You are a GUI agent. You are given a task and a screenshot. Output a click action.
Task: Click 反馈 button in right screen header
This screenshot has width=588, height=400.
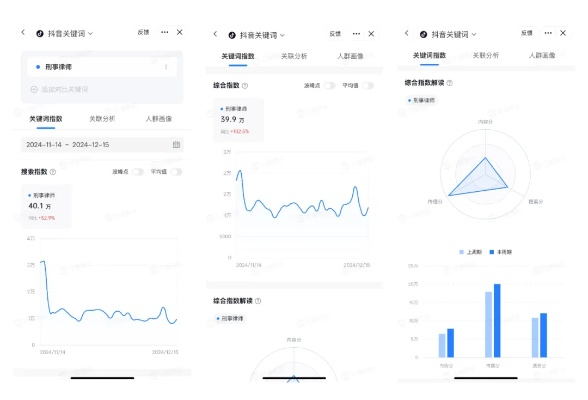[x=526, y=33]
